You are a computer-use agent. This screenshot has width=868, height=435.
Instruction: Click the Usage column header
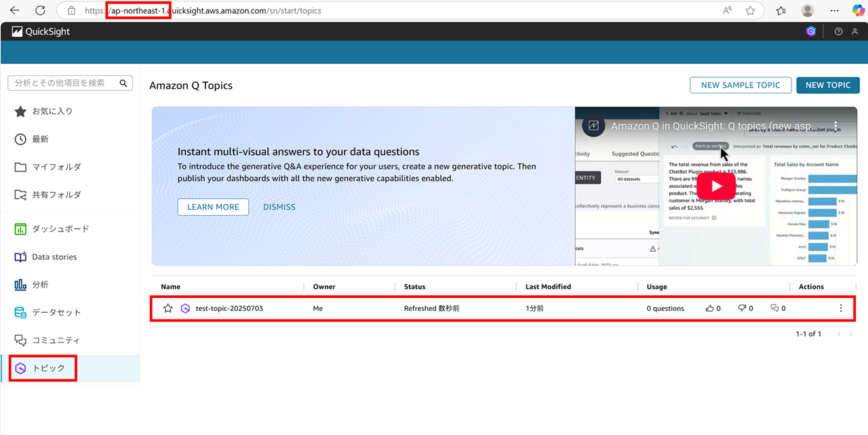(657, 287)
